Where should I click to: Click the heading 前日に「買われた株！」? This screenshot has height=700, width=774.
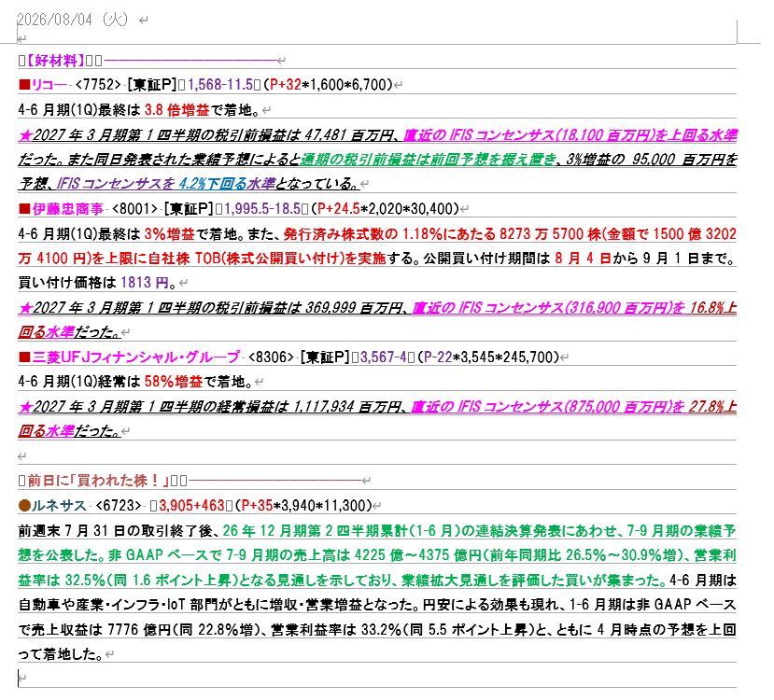click(98, 481)
